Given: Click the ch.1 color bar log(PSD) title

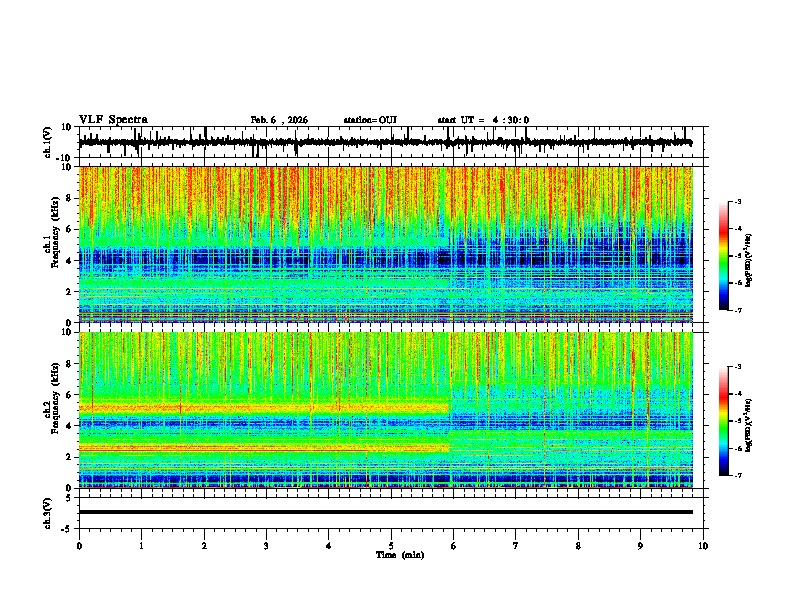Looking at the screenshot, I should pyautogui.click(x=748, y=260).
